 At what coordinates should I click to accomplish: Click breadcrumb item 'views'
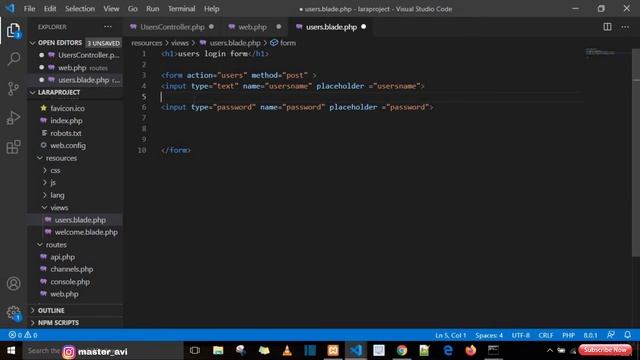180,43
